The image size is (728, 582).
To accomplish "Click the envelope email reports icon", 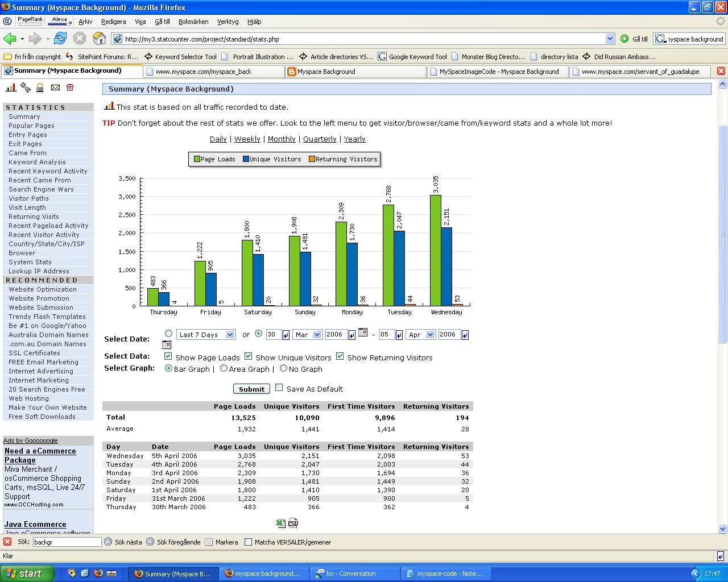I will (55, 88).
